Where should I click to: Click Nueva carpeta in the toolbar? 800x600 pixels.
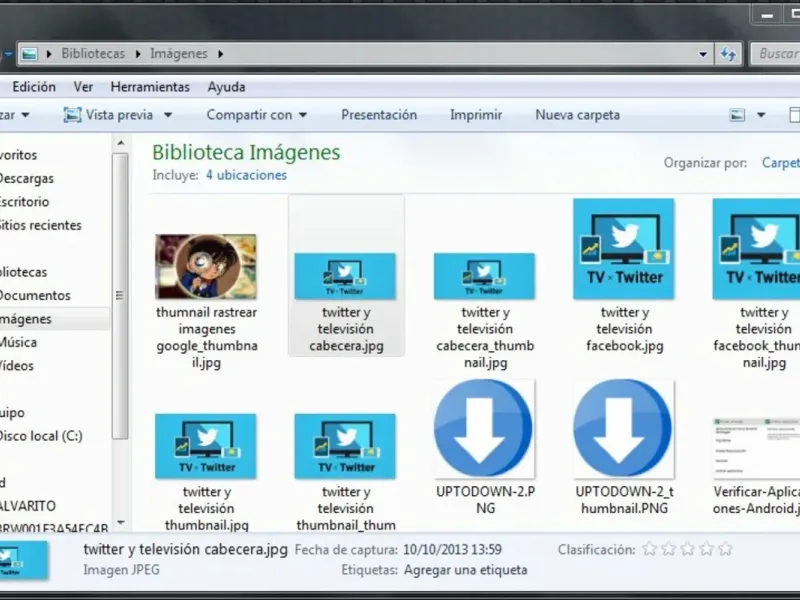578,115
